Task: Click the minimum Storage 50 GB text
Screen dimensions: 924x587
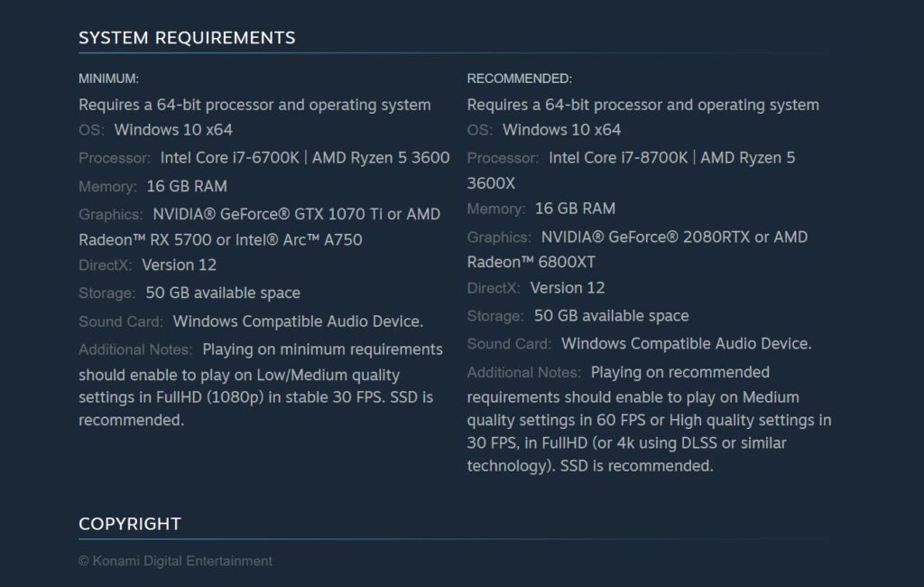Action: pyautogui.click(x=226, y=293)
